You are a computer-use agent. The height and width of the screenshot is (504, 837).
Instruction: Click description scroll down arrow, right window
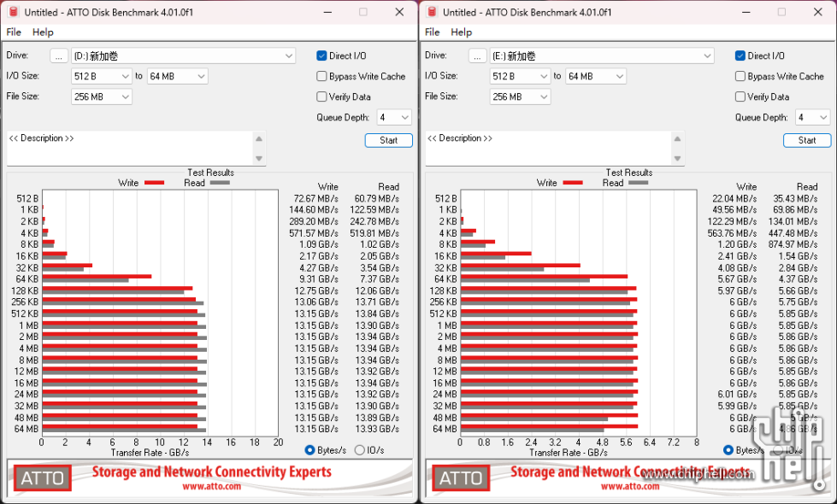pos(677,158)
